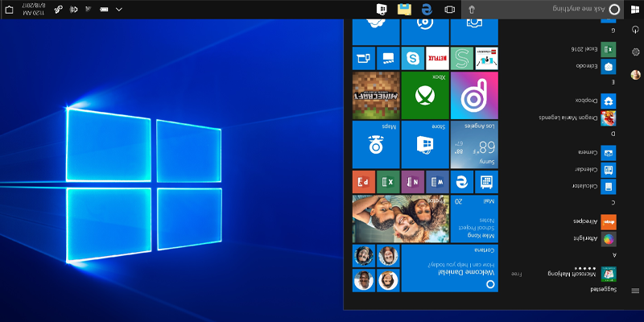Image resolution: width=644 pixels, height=322 pixels.
Task: Launch Microsoft Edge from the taskbar
Action: coord(427,9)
